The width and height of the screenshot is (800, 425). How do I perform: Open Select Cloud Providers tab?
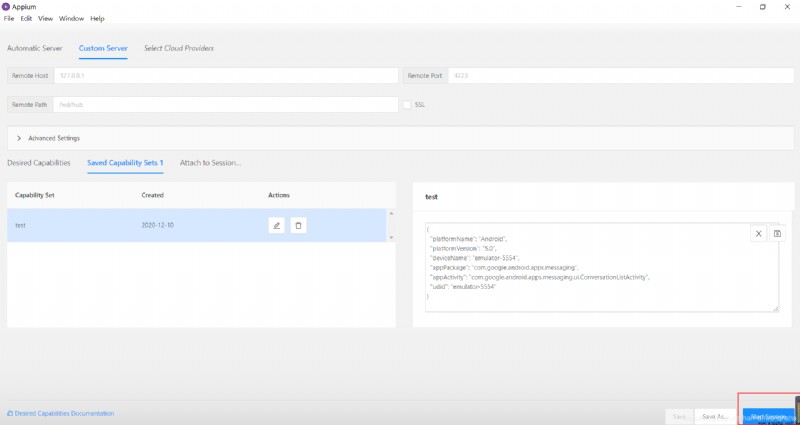[179, 48]
